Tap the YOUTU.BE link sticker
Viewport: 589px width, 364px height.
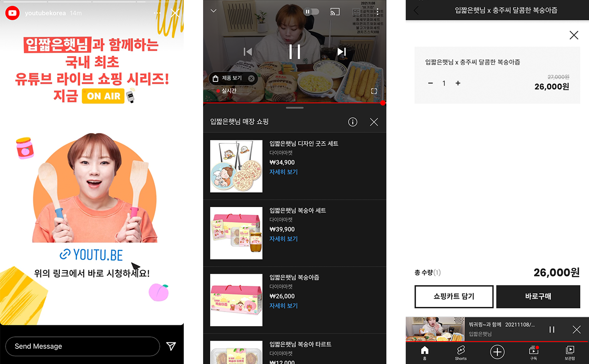92,254
